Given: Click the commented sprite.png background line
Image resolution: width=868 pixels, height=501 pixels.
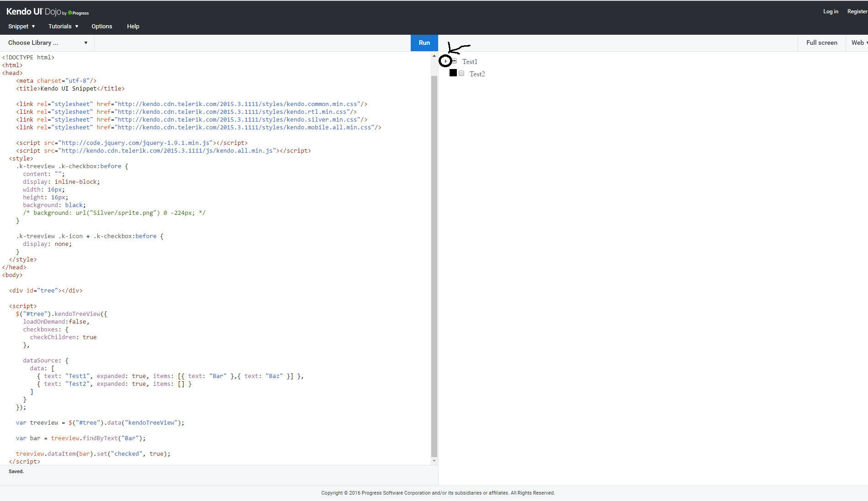Looking at the screenshot, I should (114, 213).
